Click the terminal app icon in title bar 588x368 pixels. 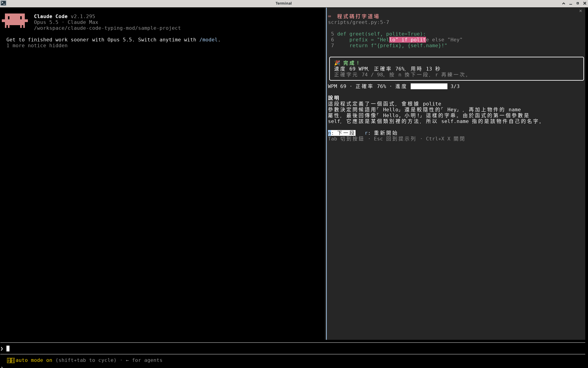(3, 3)
